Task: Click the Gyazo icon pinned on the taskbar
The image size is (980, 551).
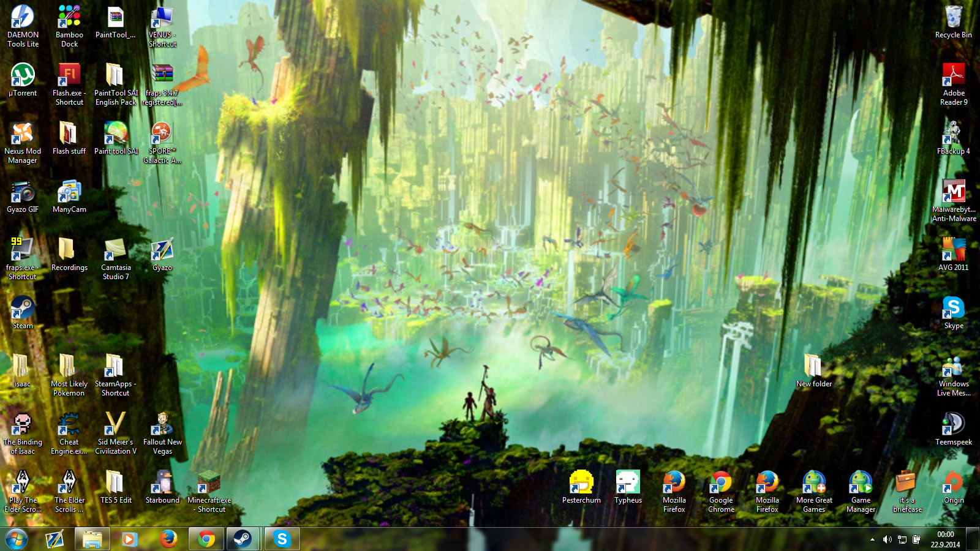Action: [x=55, y=539]
